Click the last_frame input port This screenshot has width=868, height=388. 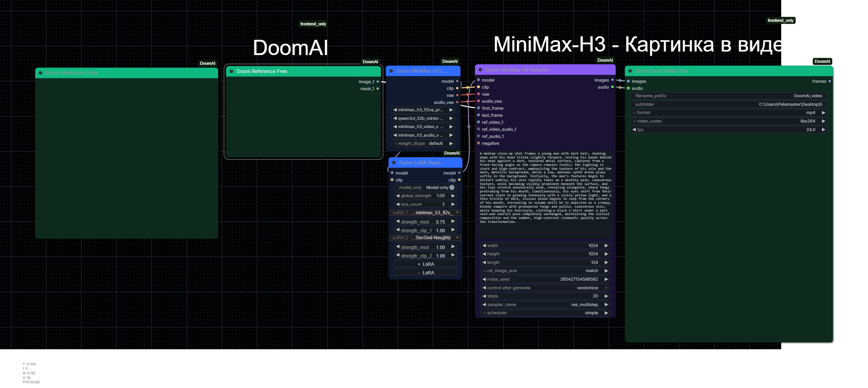478,115
